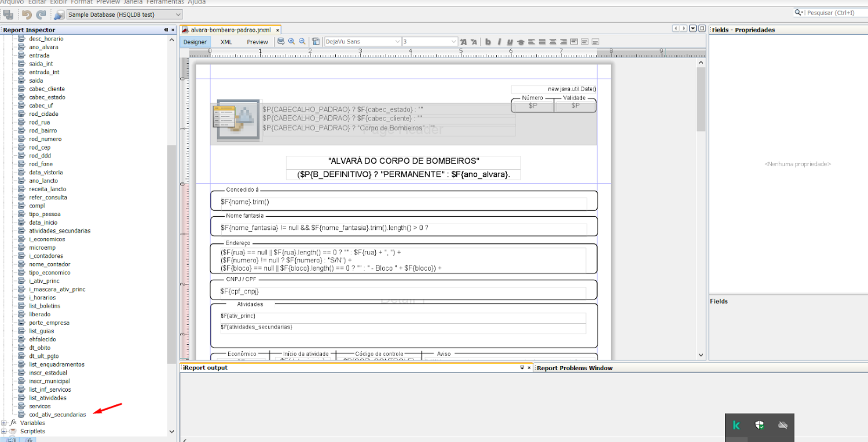Viewport: 868px width, 442px height.
Task: Click the increase font size icon
Action: pyautogui.click(x=463, y=42)
